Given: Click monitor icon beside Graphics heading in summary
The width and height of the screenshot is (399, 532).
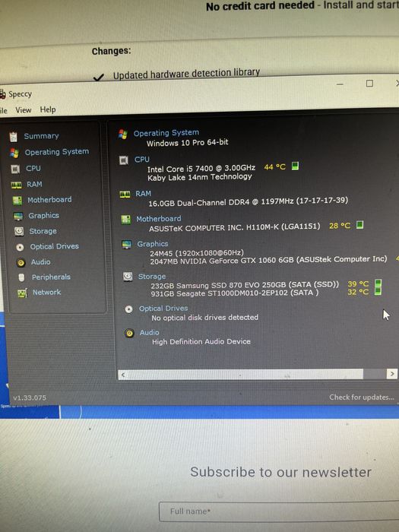Looking at the screenshot, I should [x=127, y=244].
